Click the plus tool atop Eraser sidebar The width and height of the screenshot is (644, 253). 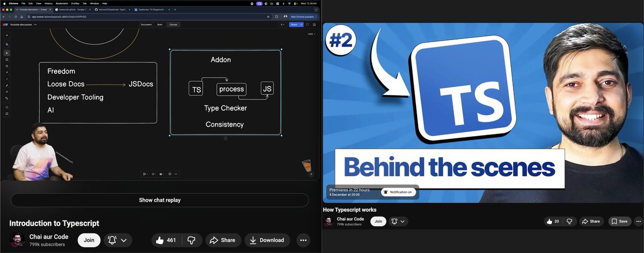(7, 35)
